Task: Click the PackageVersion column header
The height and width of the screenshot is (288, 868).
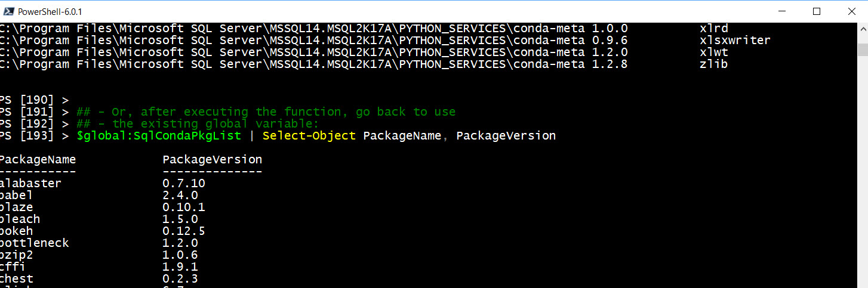Action: click(x=212, y=160)
